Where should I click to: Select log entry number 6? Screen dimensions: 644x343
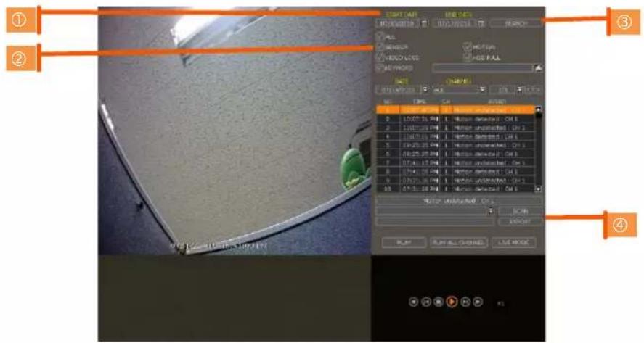pyautogui.click(x=456, y=154)
